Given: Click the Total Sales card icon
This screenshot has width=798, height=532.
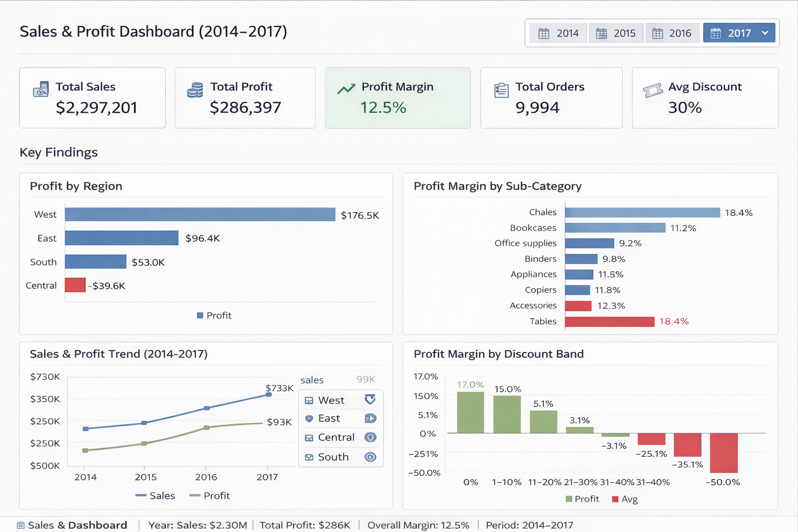Looking at the screenshot, I should (41, 89).
